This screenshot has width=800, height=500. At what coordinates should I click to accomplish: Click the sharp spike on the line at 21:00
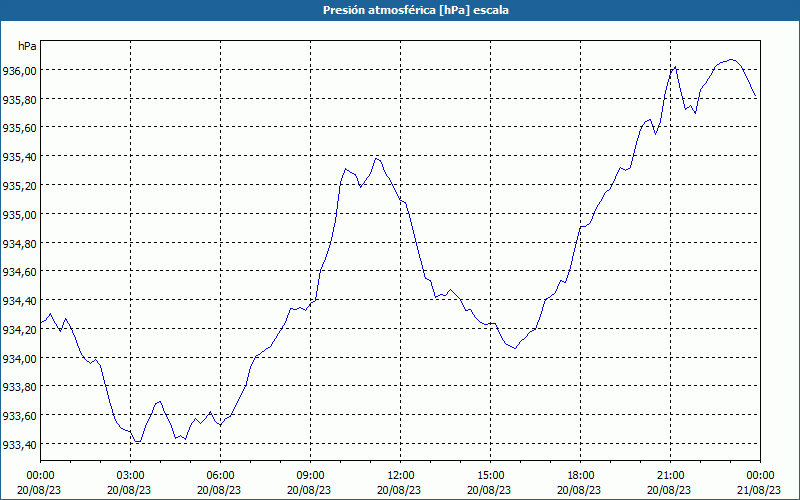pos(675,67)
